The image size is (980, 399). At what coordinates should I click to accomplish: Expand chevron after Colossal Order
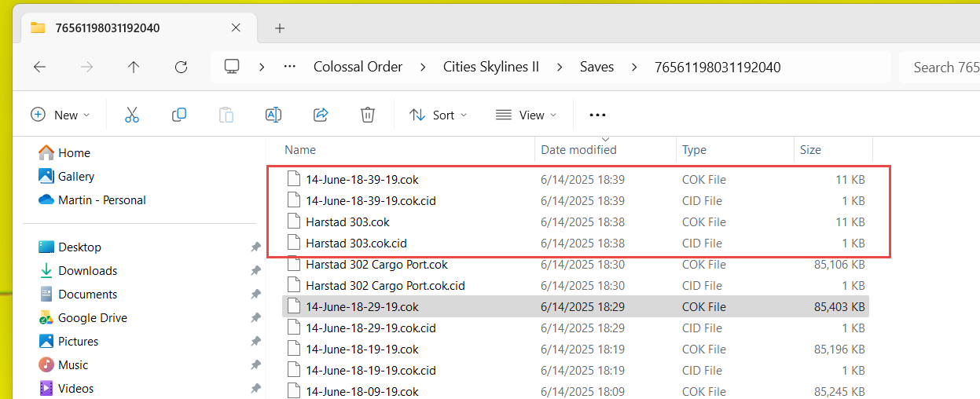(x=424, y=67)
